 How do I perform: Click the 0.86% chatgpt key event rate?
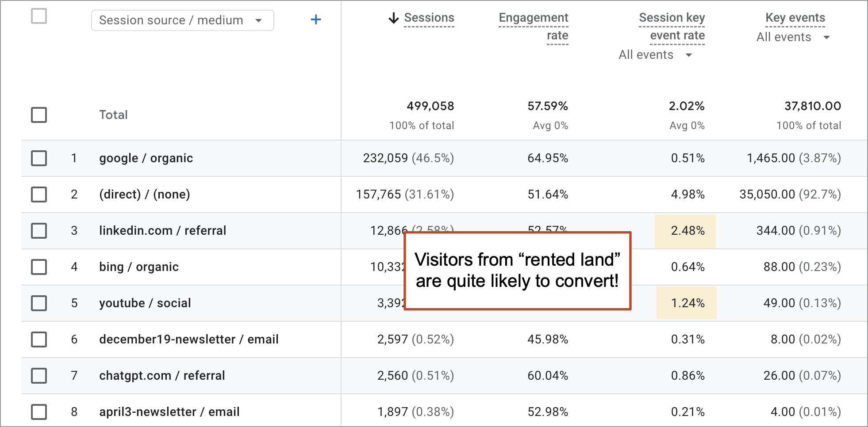(688, 376)
